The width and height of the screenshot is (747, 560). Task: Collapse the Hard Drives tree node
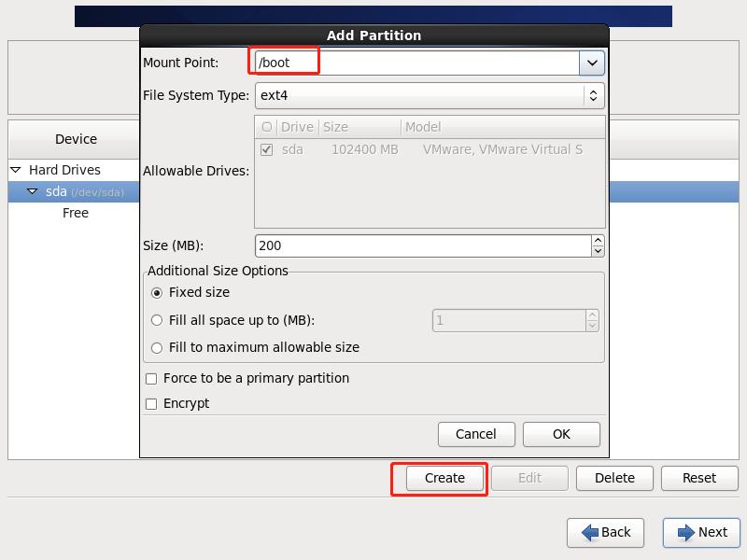pos(16,170)
